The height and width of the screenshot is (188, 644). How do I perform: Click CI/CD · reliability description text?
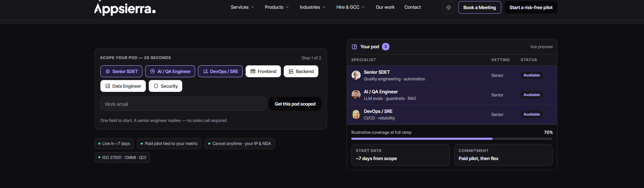click(379, 118)
